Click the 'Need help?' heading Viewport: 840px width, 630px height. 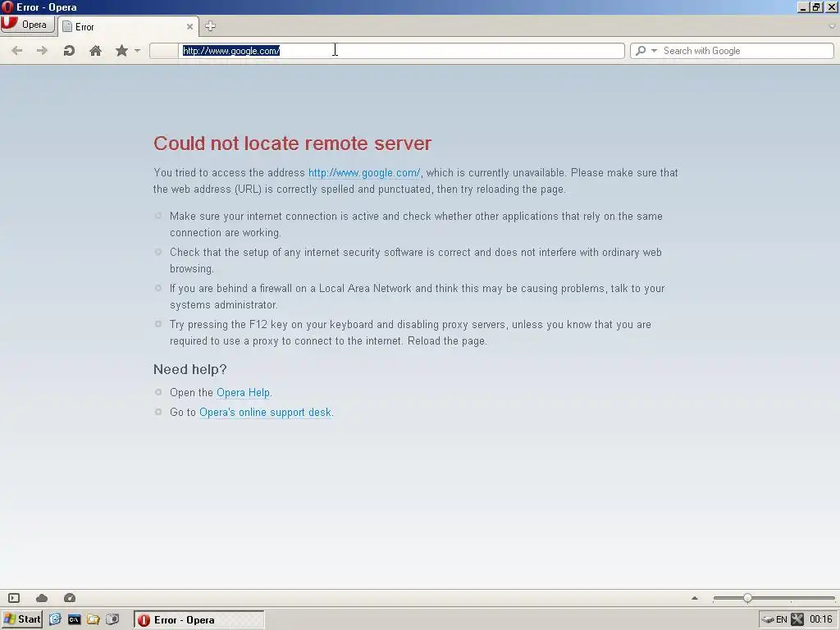(190, 370)
